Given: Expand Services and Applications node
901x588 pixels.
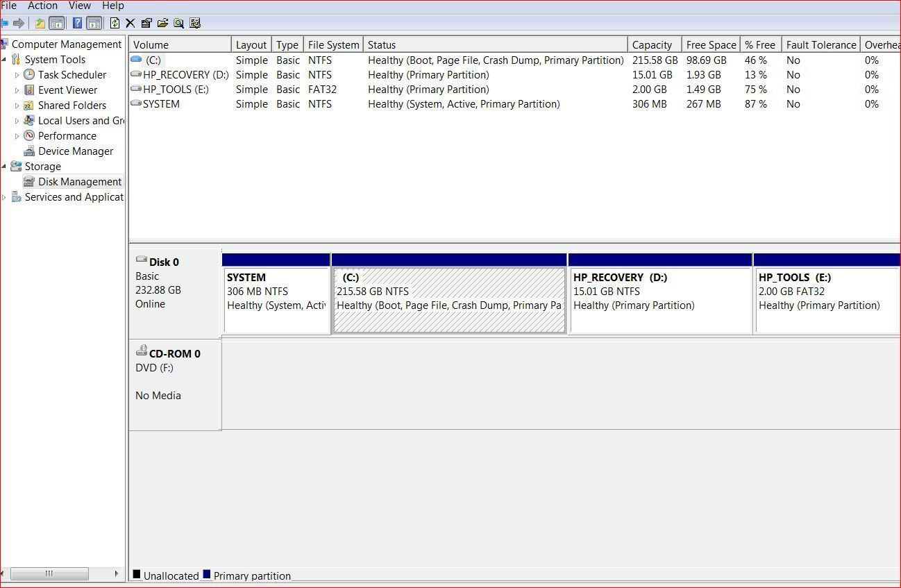Looking at the screenshot, I should [x=4, y=197].
